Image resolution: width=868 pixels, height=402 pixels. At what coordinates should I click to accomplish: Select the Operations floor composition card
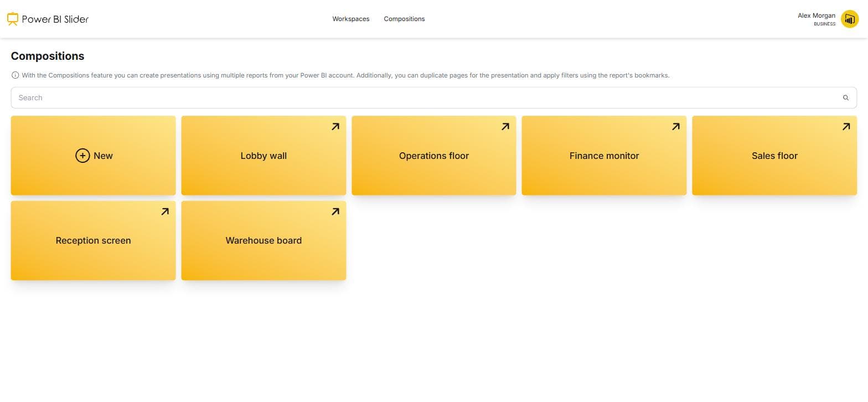point(434,156)
